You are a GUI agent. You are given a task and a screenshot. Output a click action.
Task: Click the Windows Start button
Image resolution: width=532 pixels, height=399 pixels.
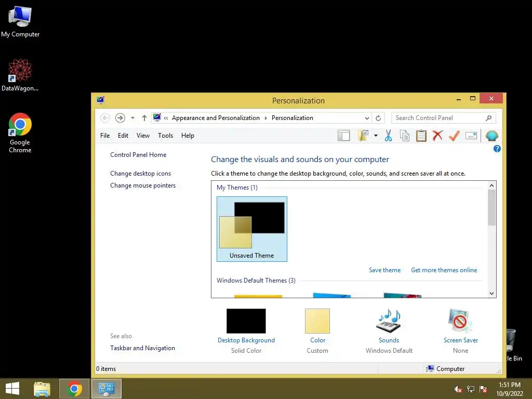pos(12,389)
